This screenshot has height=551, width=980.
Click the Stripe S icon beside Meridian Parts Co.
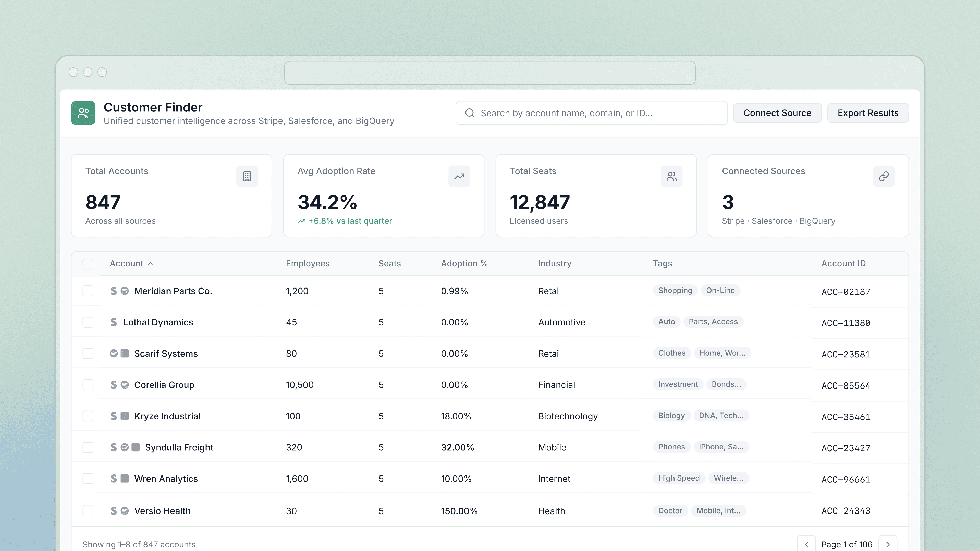114,291
